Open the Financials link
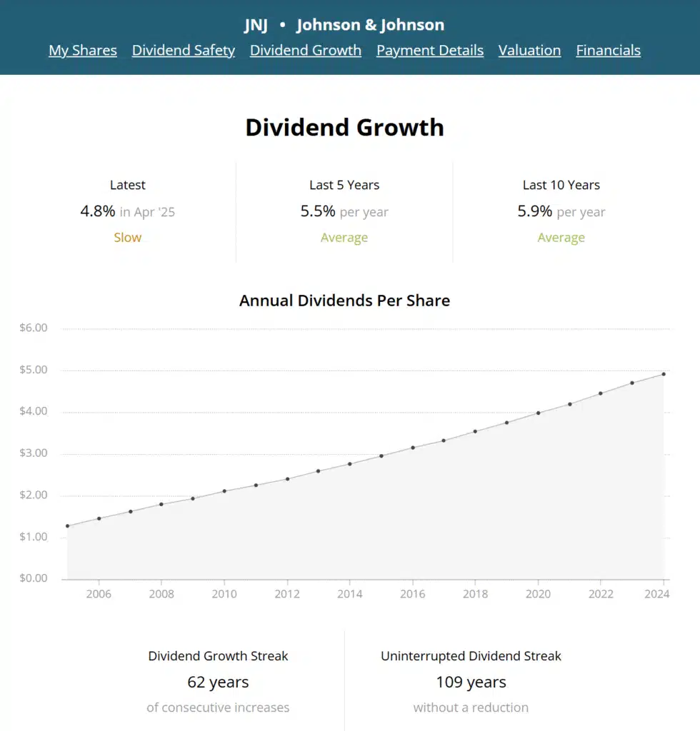700x731 pixels. click(608, 51)
